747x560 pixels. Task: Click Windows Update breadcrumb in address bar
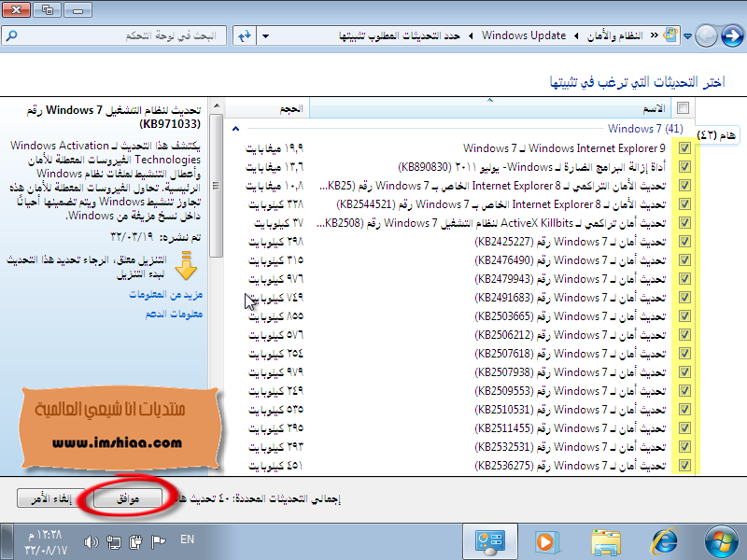(x=524, y=35)
